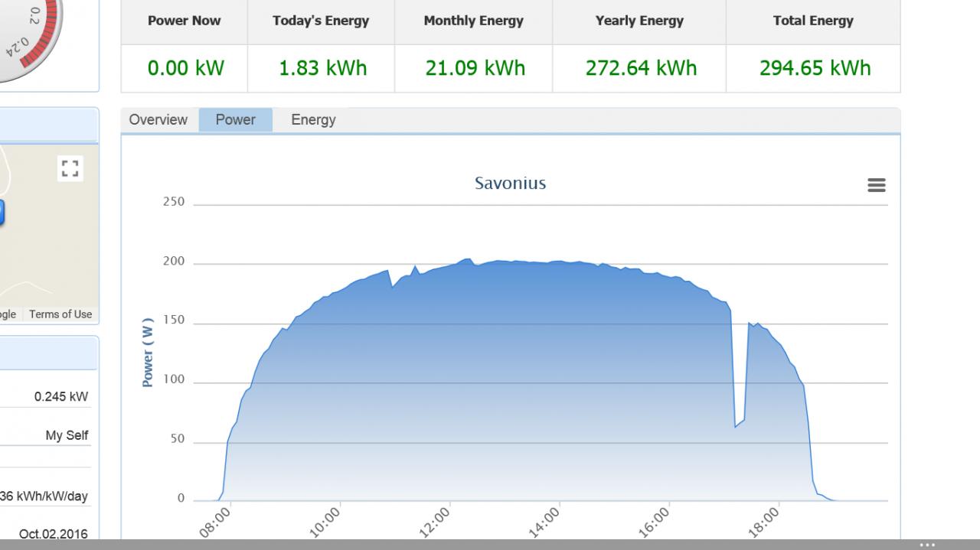
Task: Click the 0.245 kW capacity value
Action: coord(61,397)
